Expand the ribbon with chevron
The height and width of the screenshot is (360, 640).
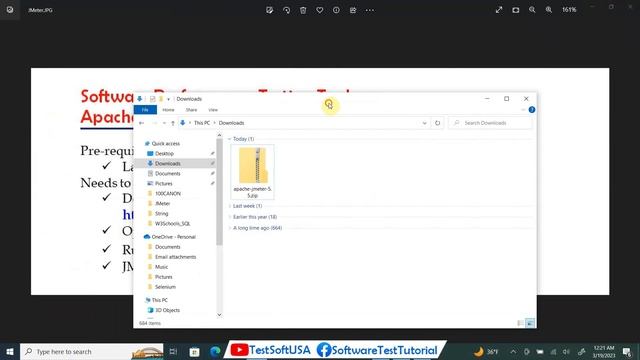(523, 110)
